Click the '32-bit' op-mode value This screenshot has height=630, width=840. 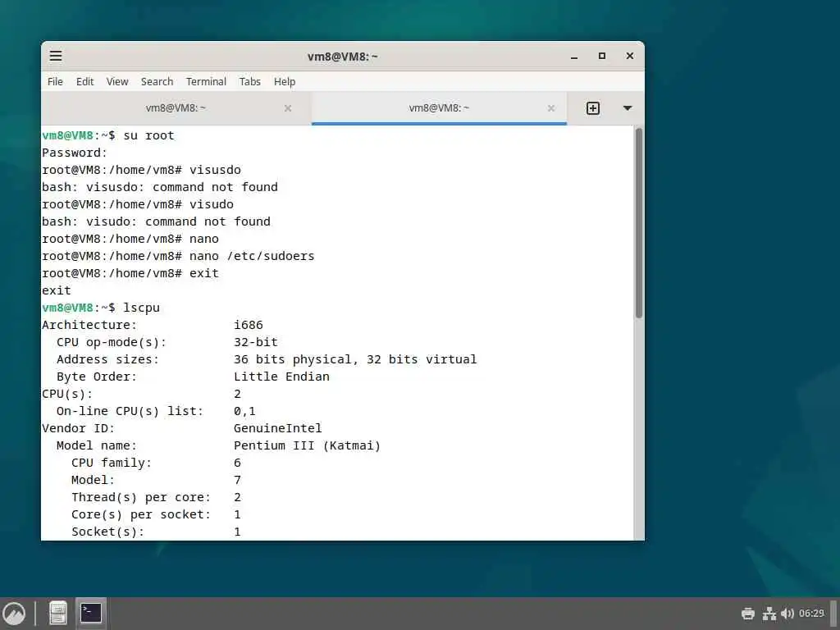tap(256, 342)
